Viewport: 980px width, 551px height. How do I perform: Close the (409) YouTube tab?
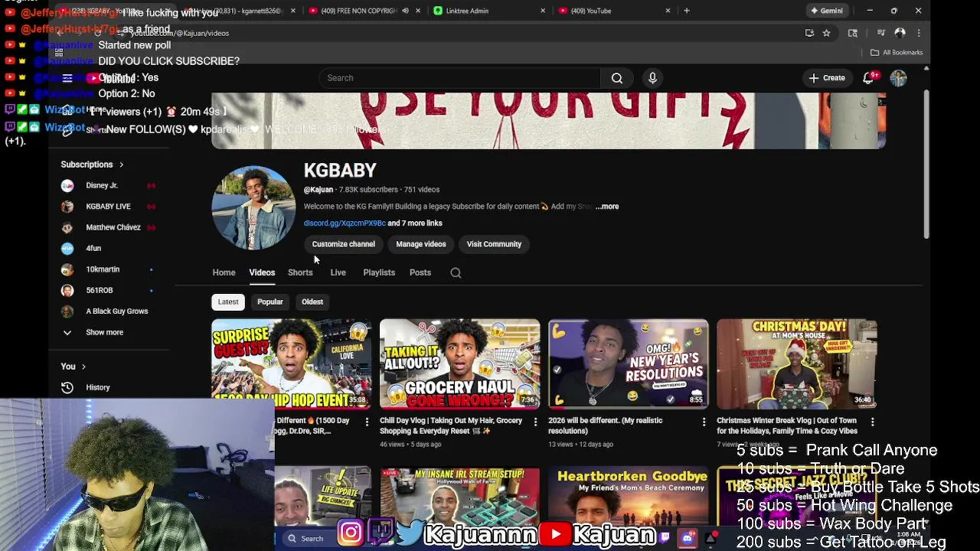(x=668, y=11)
